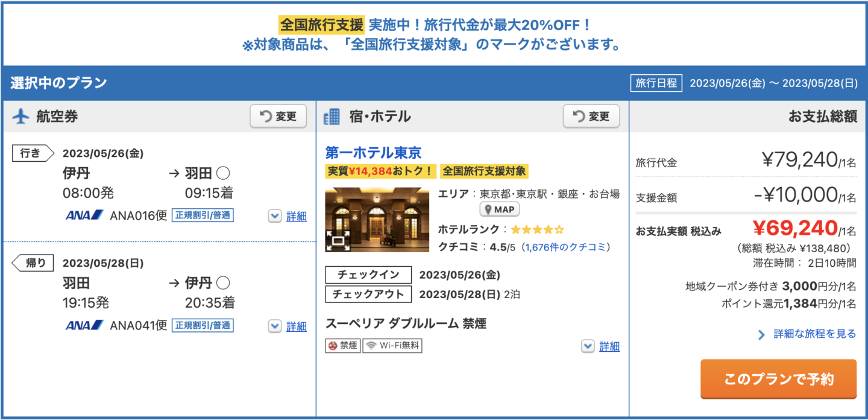Click the -¥10,000 support amount
The height and width of the screenshot is (420, 868).
tap(796, 194)
